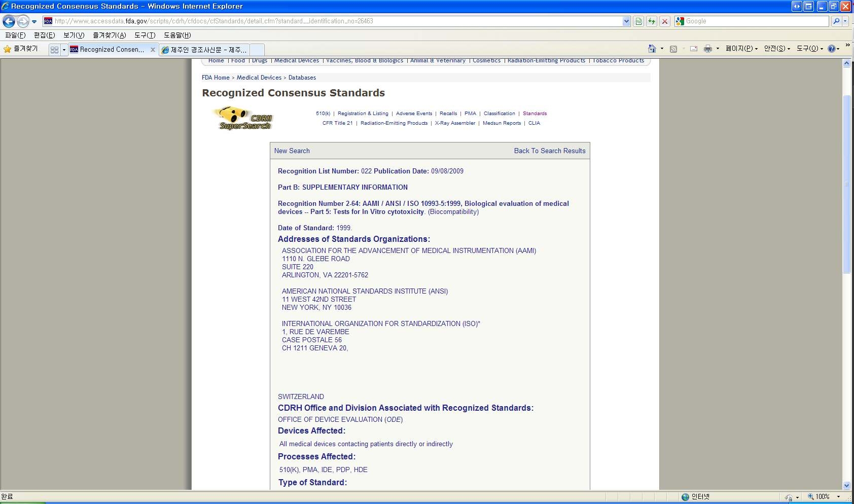Click the RSS feeds icon
Screen dimensions: 854x504
point(673,49)
